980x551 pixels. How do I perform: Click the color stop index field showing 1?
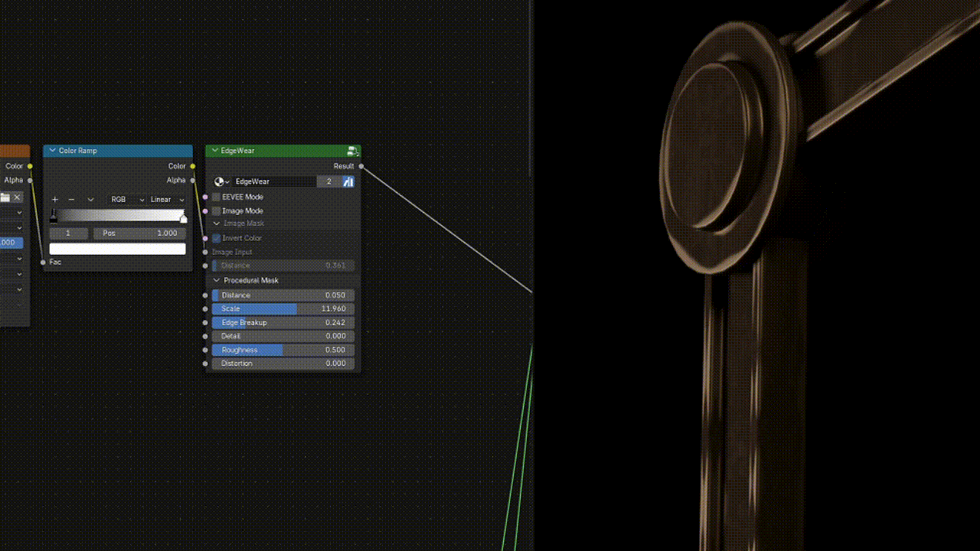click(68, 233)
